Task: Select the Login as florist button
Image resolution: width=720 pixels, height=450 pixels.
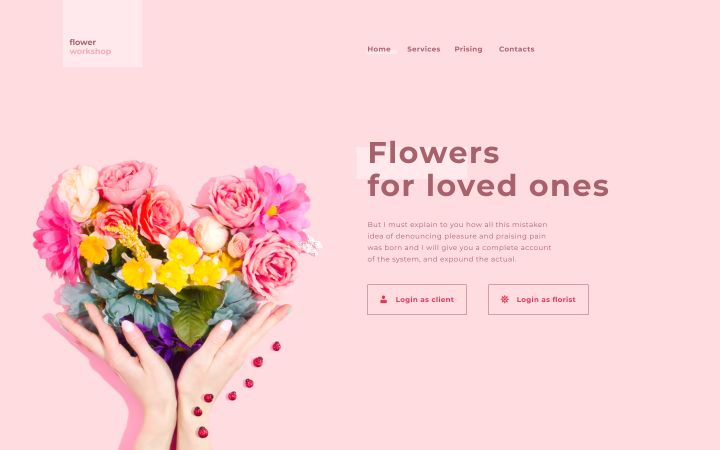Action: (538, 299)
